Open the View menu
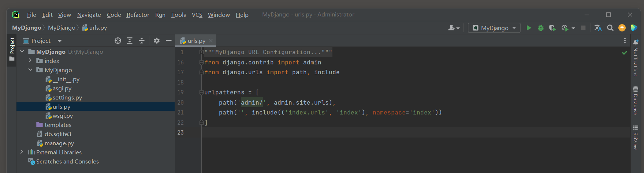 click(64, 15)
